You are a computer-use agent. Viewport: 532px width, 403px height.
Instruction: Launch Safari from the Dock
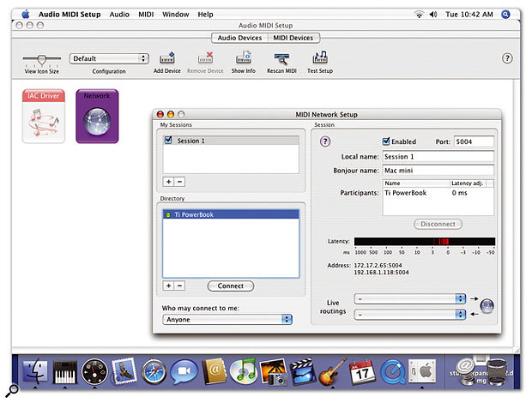click(x=154, y=372)
